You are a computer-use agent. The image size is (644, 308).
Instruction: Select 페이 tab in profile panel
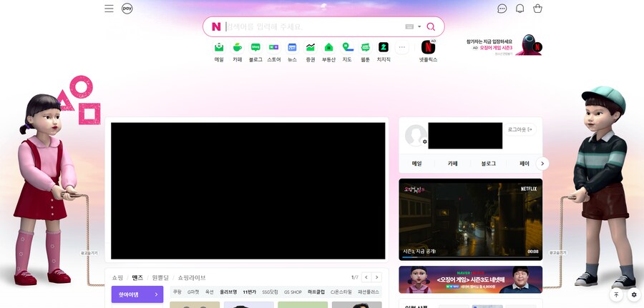(x=525, y=163)
